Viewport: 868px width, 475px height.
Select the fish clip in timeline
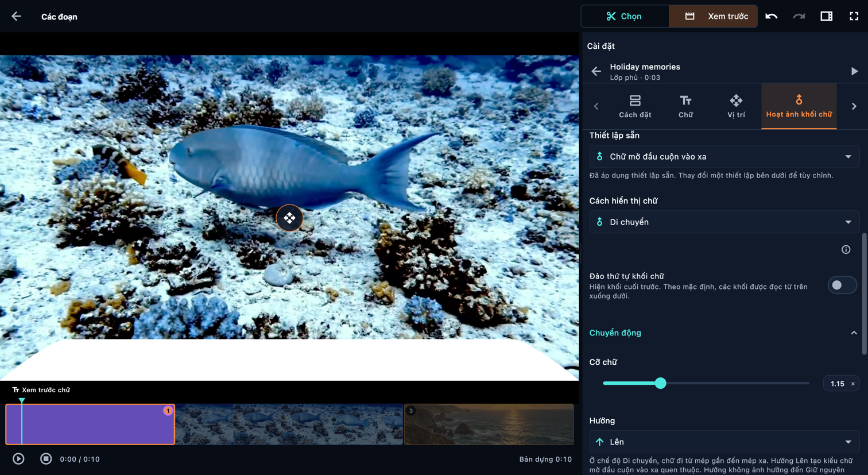289,424
